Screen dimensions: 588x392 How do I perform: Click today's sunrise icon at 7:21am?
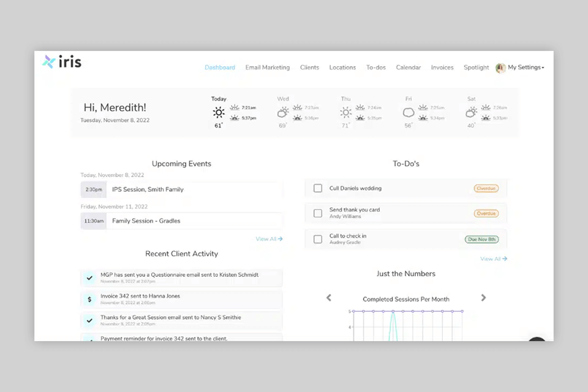[235, 108]
